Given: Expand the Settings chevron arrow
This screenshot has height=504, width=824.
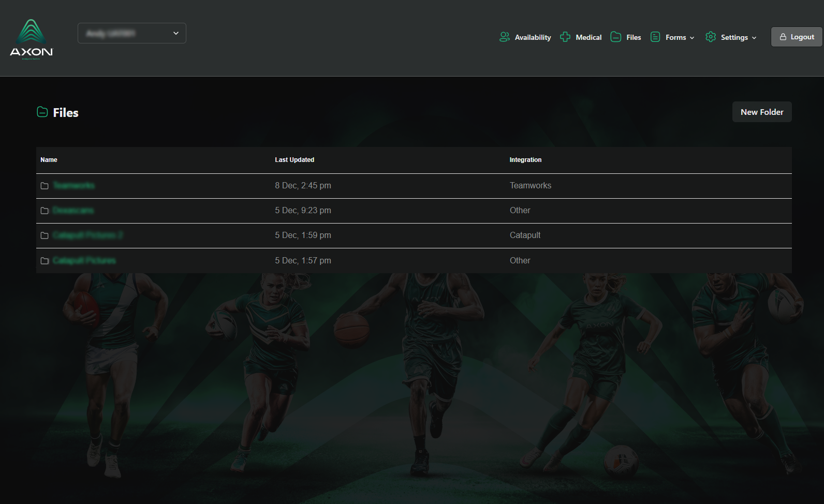Looking at the screenshot, I should 754,38.
